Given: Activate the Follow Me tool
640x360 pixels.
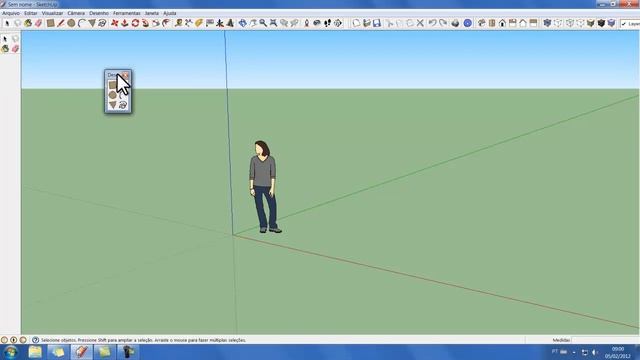Looking at the screenshot, I should pyautogui.click(x=145, y=23).
